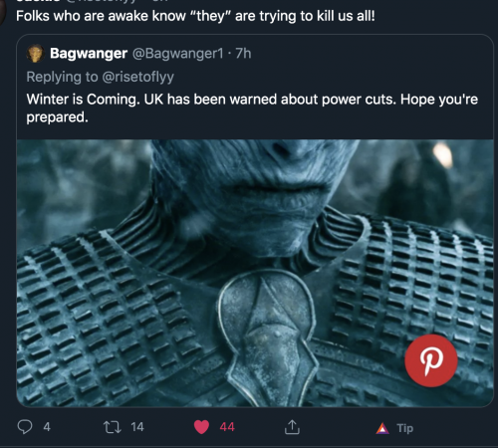
Task: View the 44 likes count
Action: 227,427
